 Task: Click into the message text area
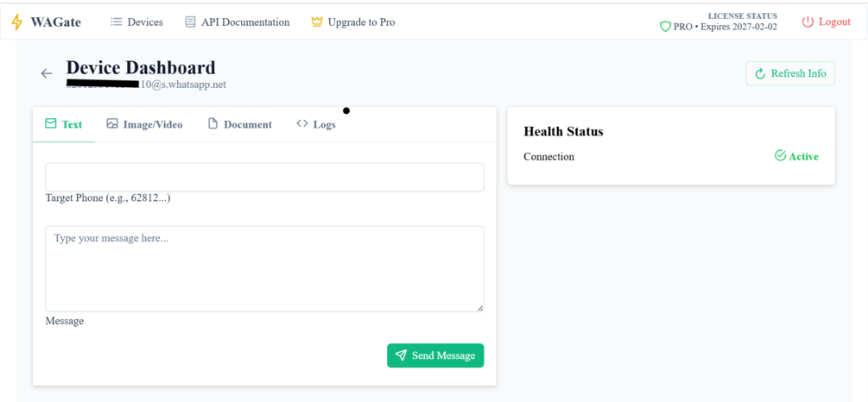click(x=264, y=268)
